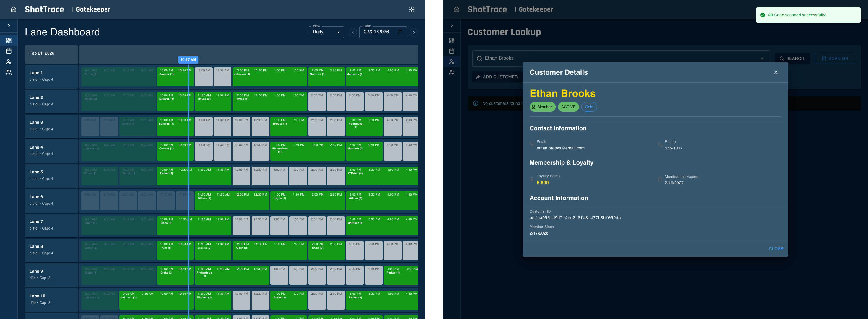
Task: Click the customer ID string
Action: (575, 218)
